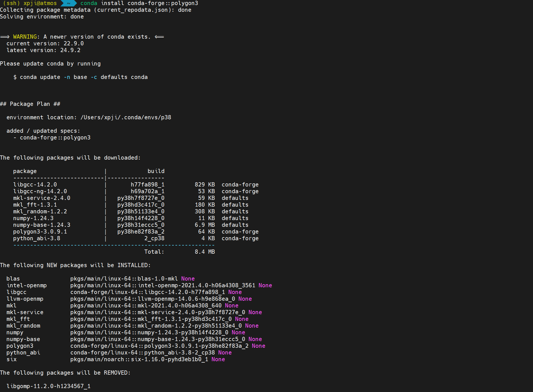Click the Package Plan header
Image resolution: width=533 pixels, height=392 pixels.
click(31, 104)
